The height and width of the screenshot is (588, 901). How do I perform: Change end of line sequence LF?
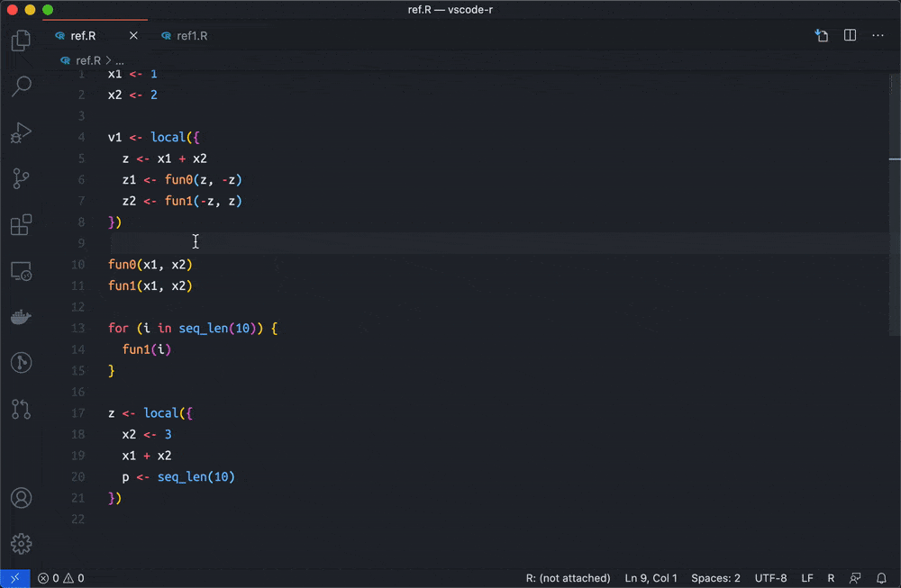pyautogui.click(x=806, y=578)
